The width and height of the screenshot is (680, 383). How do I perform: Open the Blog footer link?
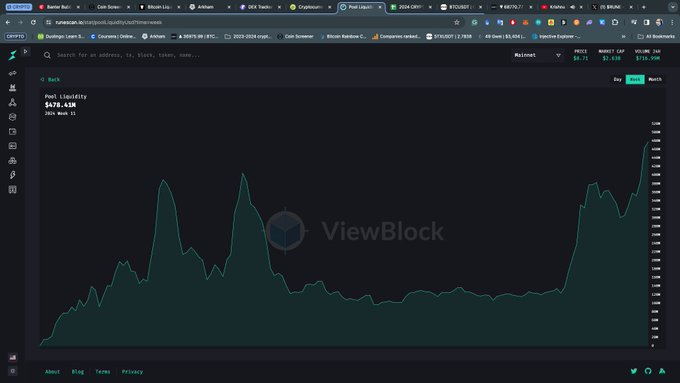78,372
